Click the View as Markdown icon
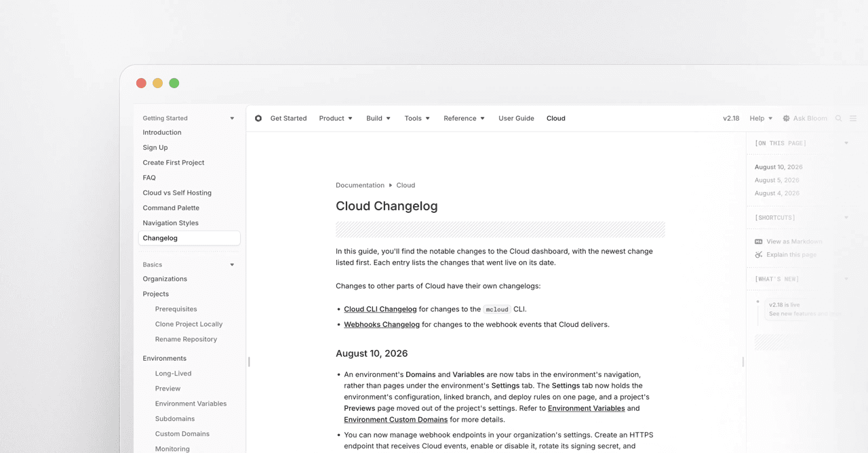Screen dimensions: 868x453 coord(759,241)
